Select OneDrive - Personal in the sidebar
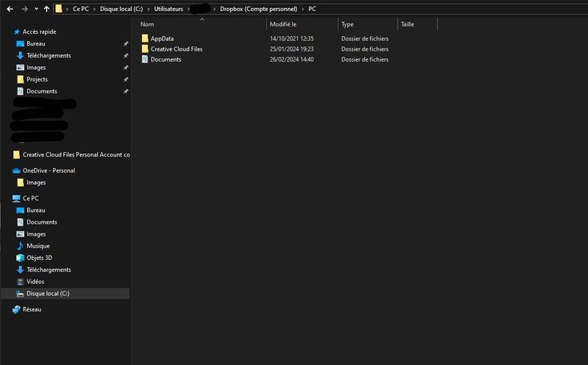 pyautogui.click(x=49, y=170)
